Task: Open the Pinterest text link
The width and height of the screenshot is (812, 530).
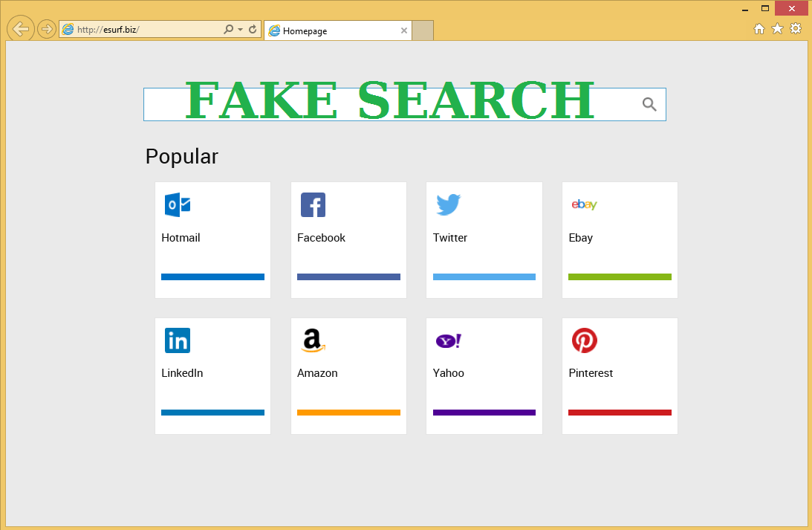Action: pyautogui.click(x=591, y=373)
